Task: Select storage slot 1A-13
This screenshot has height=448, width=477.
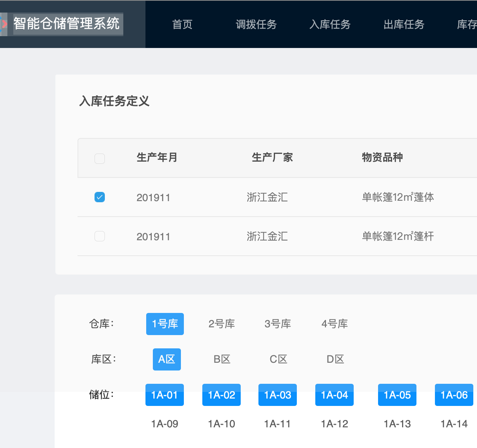Action: pos(397,424)
